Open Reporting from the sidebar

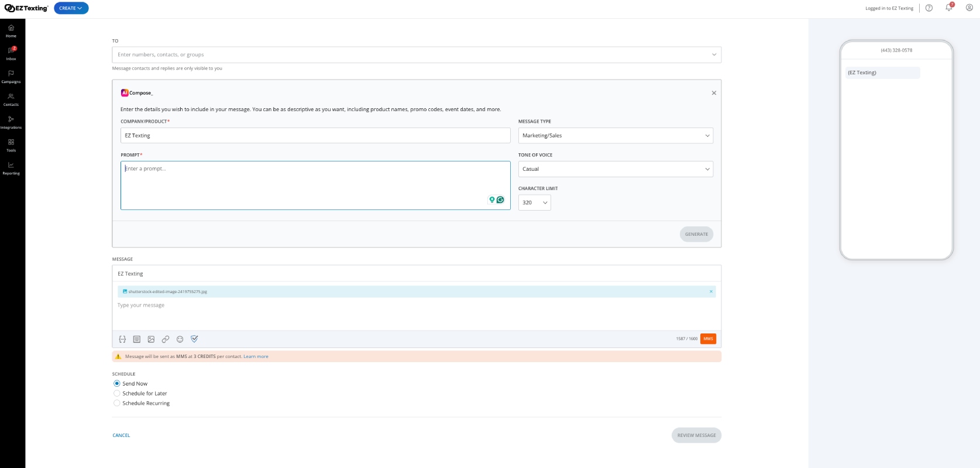11,168
